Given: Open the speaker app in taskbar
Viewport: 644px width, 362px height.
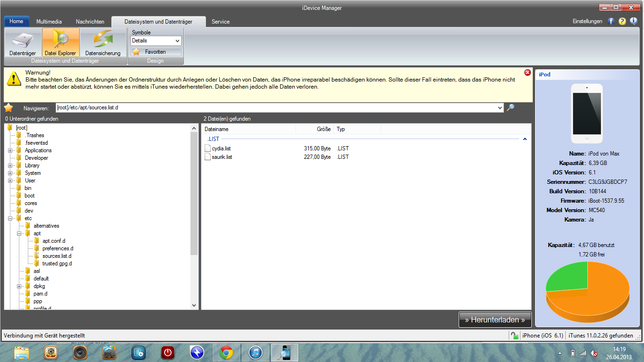Looking at the screenshot, I should (x=80, y=353).
